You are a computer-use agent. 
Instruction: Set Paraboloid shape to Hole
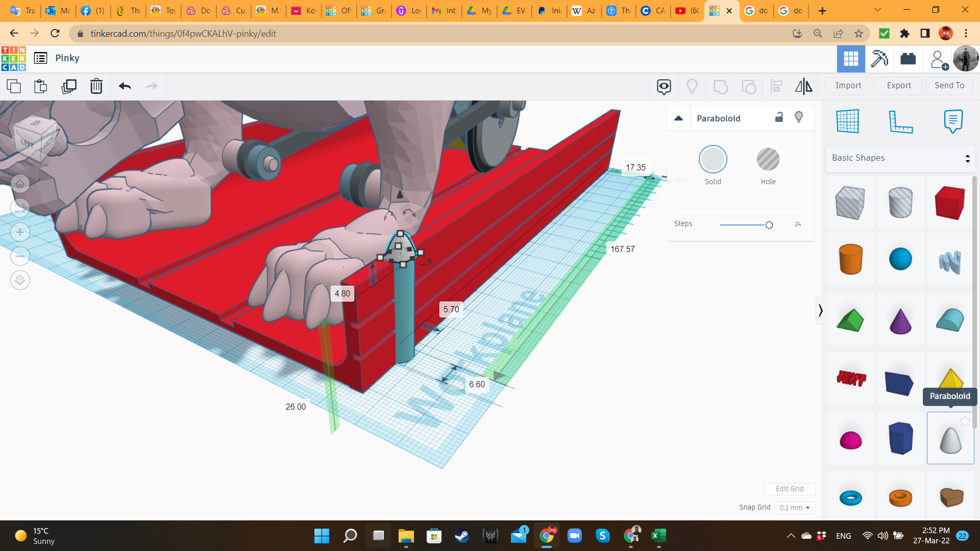pos(768,160)
